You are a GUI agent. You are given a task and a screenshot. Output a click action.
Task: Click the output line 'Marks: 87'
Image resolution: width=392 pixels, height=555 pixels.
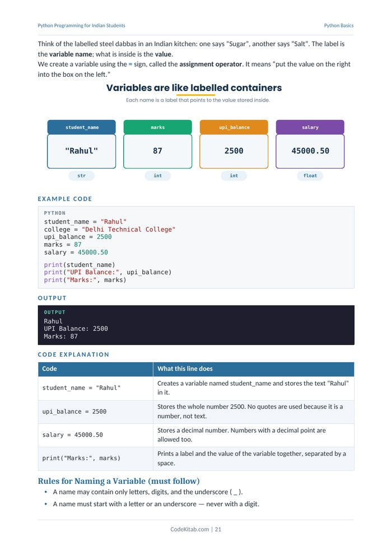(x=61, y=336)
